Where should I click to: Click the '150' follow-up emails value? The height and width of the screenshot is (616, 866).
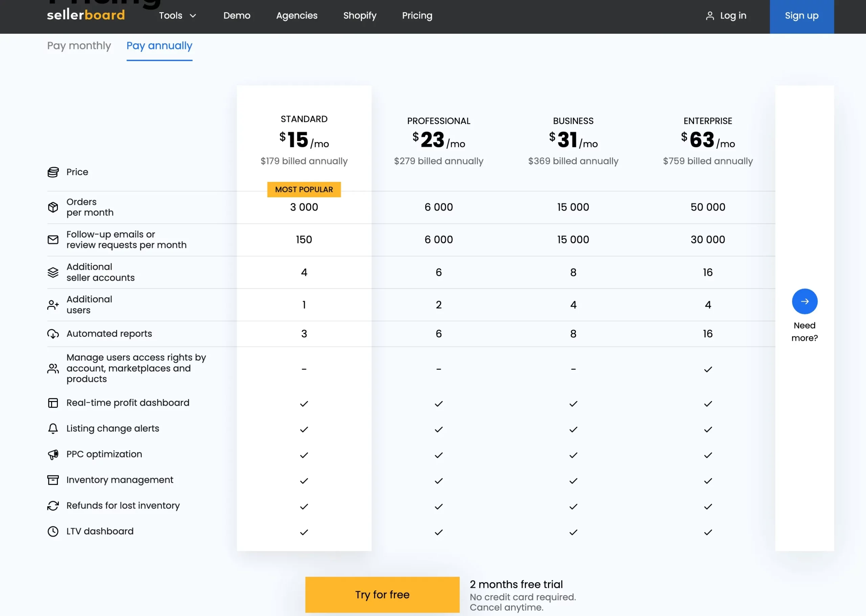pos(304,240)
